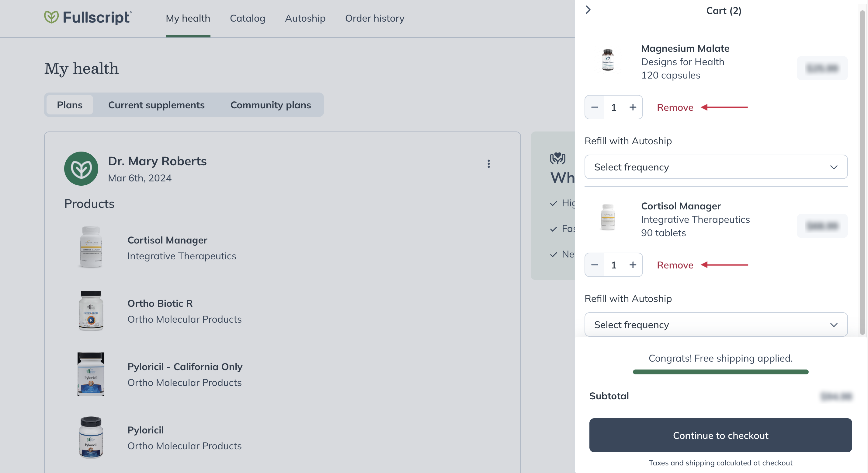The image size is (868, 473).
Task: Click the Cart (2) heading
Action: coord(724,11)
